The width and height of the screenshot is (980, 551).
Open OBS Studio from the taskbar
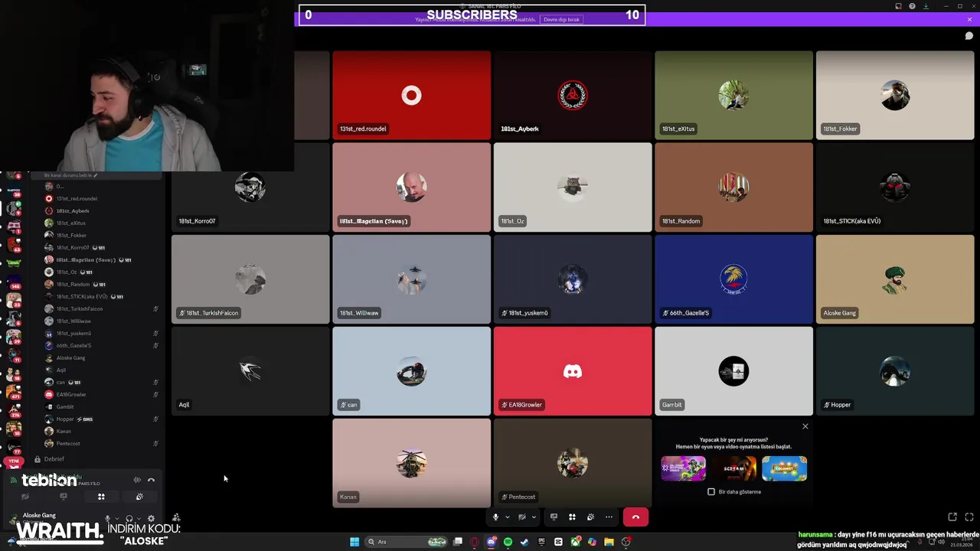626,542
